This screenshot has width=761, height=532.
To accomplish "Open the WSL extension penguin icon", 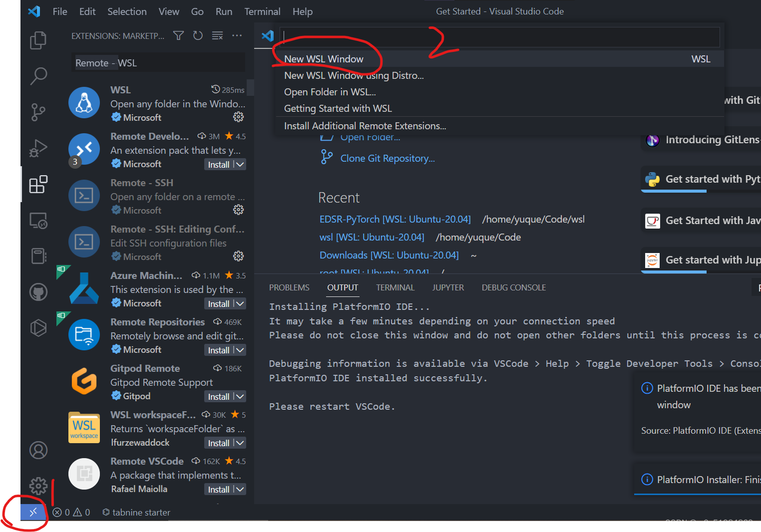I will [84, 103].
